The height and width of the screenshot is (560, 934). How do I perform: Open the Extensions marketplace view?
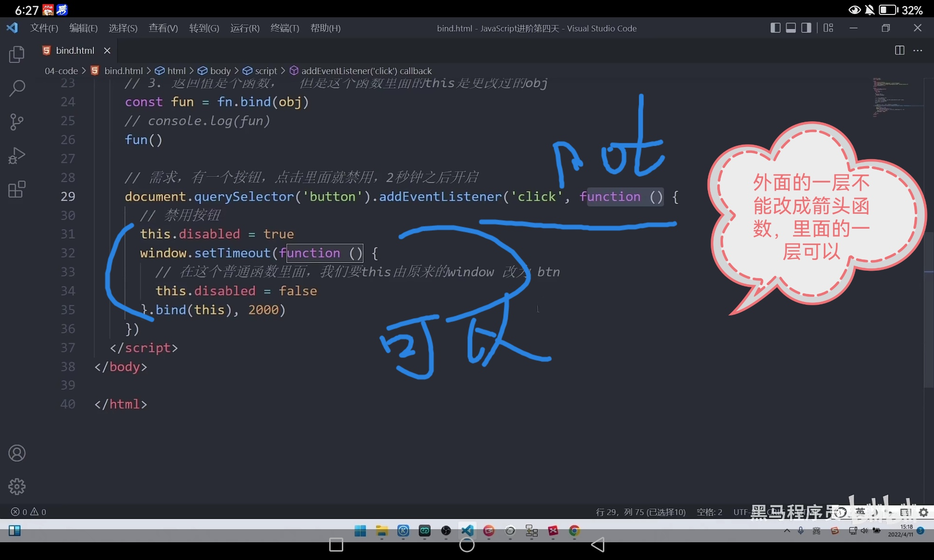[x=17, y=189]
